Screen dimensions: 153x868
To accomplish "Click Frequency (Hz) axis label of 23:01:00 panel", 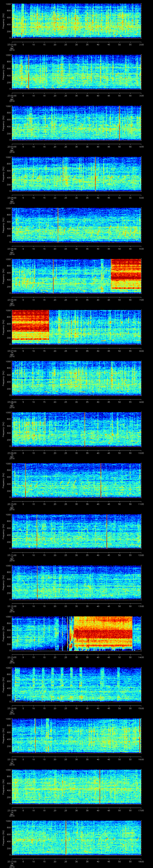I will [x=3, y=21].
